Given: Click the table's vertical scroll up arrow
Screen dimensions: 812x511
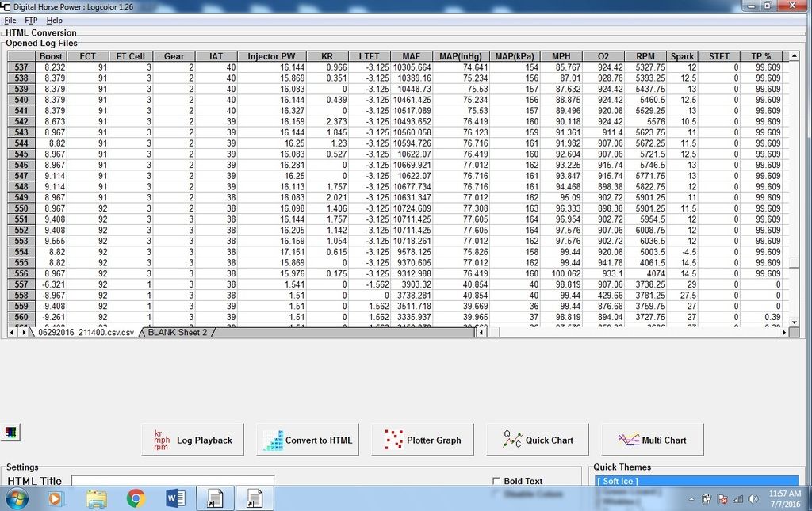Looking at the screenshot, I should (x=794, y=56).
